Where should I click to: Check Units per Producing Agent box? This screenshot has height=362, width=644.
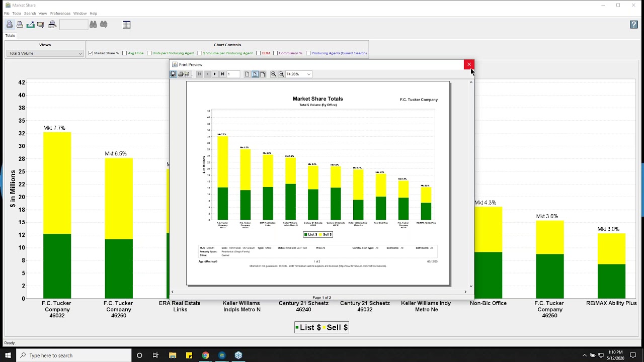tap(149, 53)
